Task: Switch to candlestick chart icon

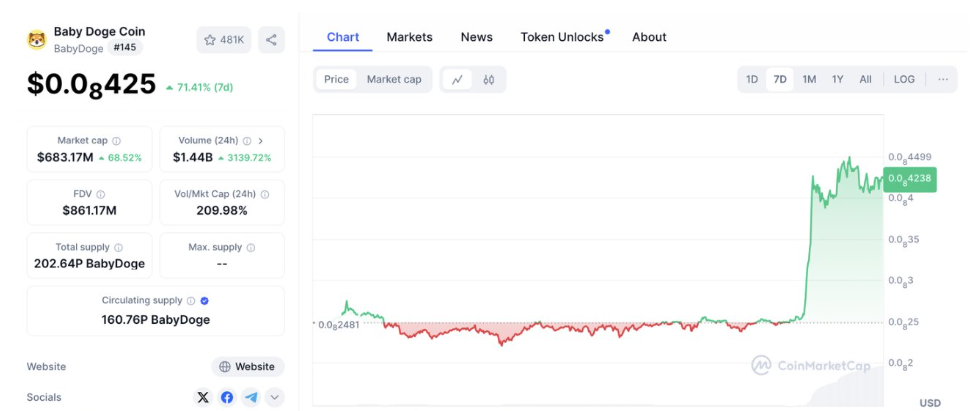Action: 489,79
